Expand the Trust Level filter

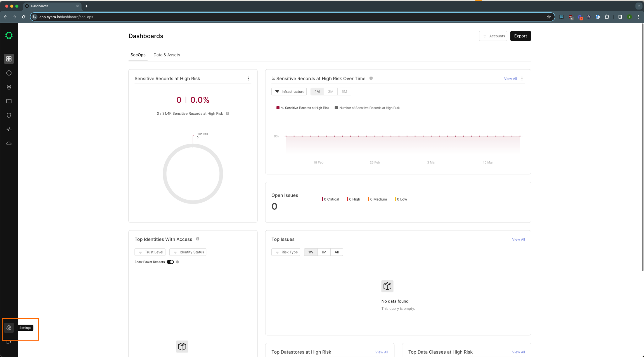(x=150, y=252)
